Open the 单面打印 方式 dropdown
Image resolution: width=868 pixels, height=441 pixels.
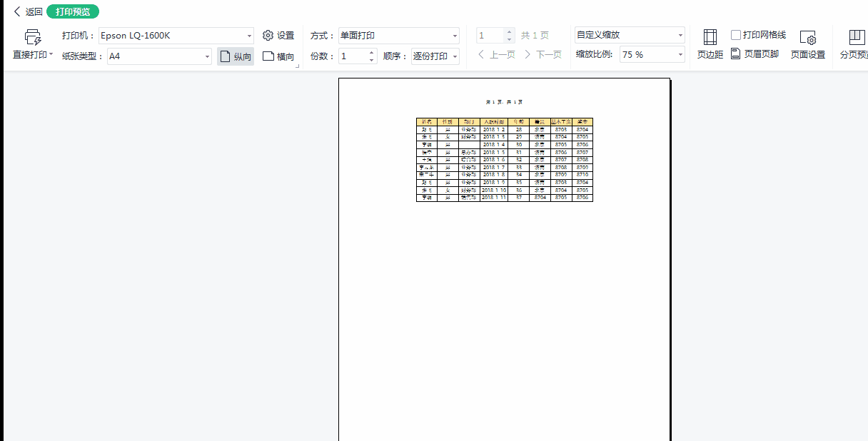tap(398, 34)
